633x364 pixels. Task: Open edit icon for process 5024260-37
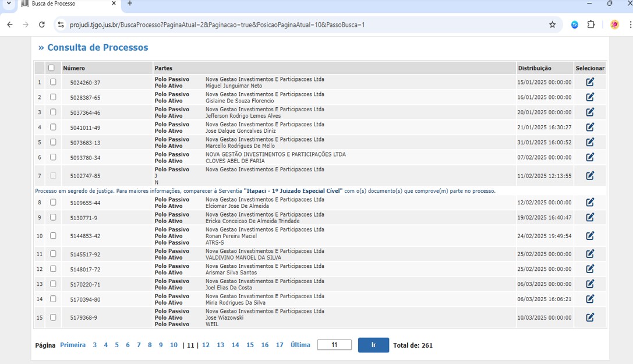pos(590,82)
